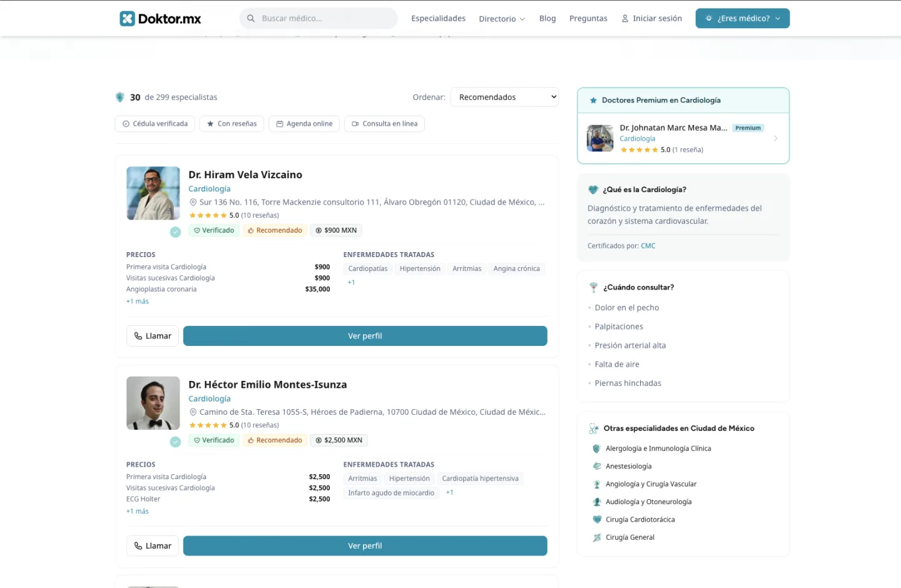Toggle the Agenda online filter
901x588 pixels.
305,124
